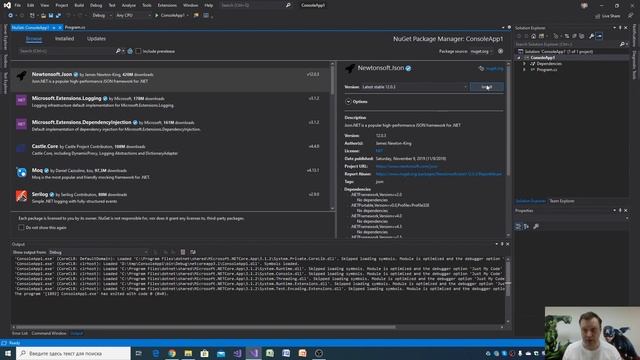Click the Properties panel property pages wrench icon
This screenshot has width=640, height=360.
[x=536, y=227]
